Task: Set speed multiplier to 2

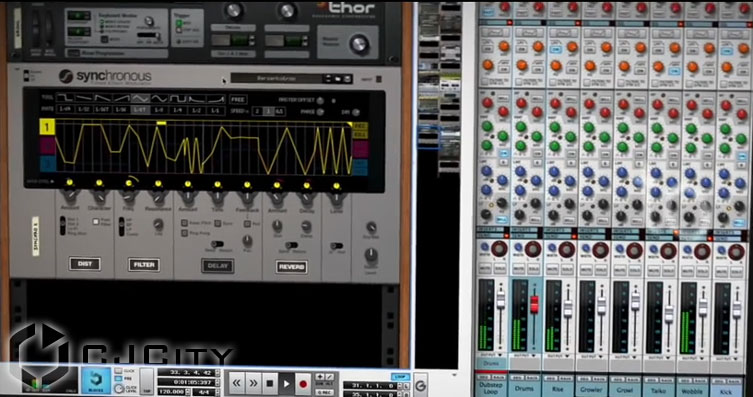Action: coord(258,111)
